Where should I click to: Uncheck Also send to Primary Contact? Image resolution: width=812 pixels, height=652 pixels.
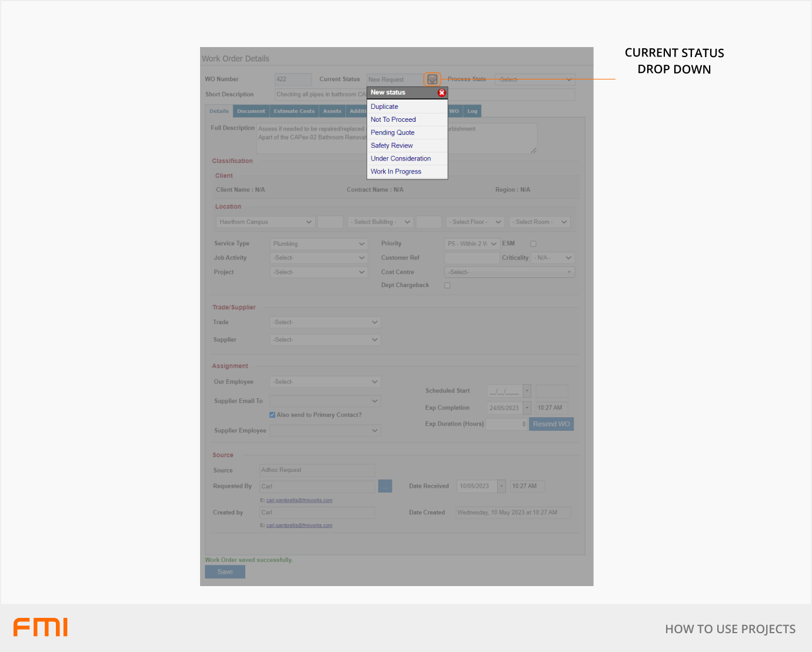tap(272, 415)
